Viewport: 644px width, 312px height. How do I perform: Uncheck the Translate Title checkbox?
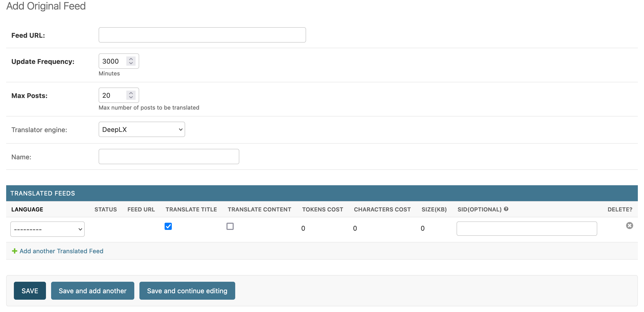(x=168, y=226)
